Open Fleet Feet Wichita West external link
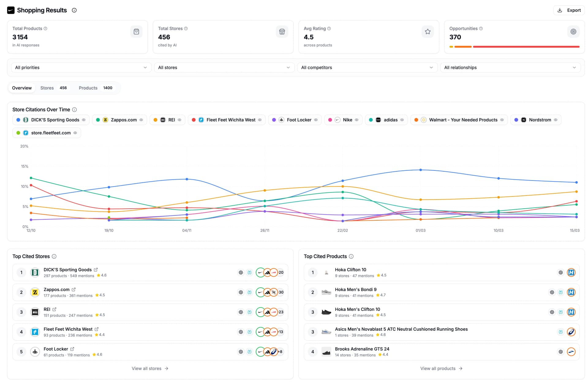 pyautogui.click(x=96, y=329)
